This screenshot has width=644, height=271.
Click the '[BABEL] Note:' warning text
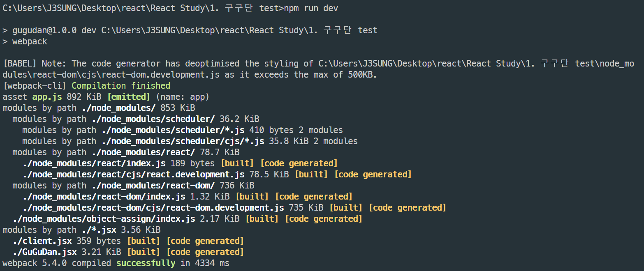tap(35, 64)
